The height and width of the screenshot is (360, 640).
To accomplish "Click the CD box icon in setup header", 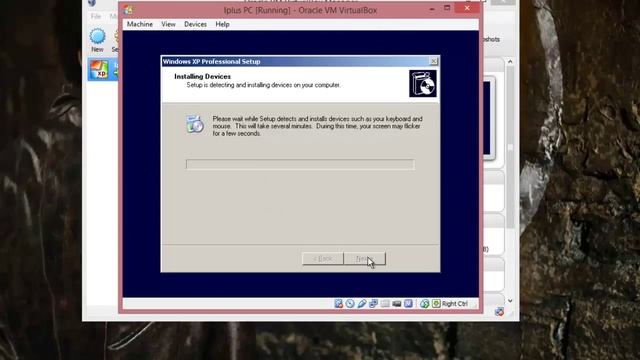I will pyautogui.click(x=423, y=84).
